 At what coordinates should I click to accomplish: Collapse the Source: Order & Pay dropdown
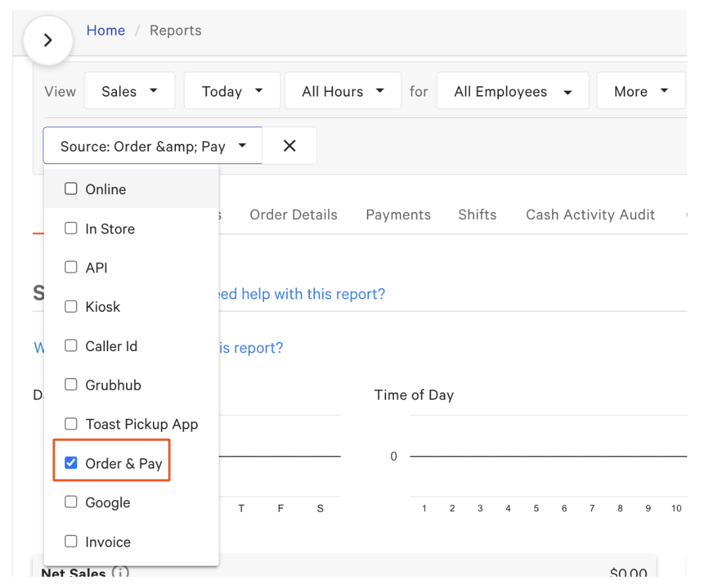pos(153,146)
